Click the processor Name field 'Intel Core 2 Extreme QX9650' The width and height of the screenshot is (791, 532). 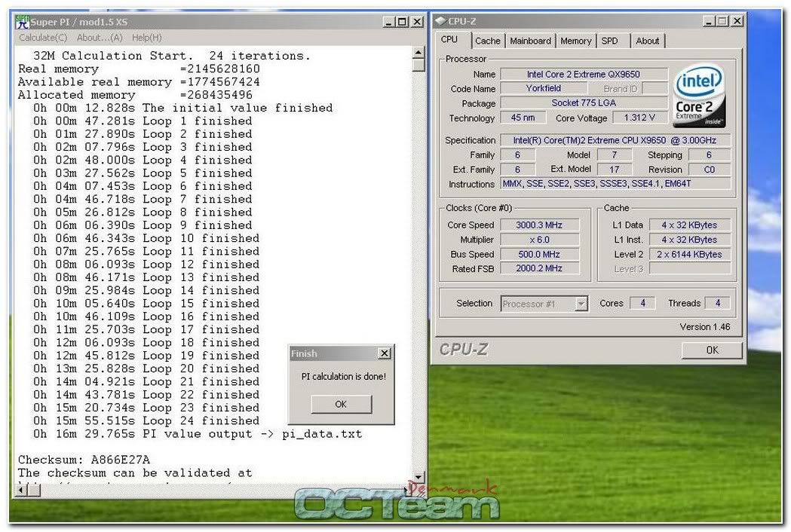584,74
